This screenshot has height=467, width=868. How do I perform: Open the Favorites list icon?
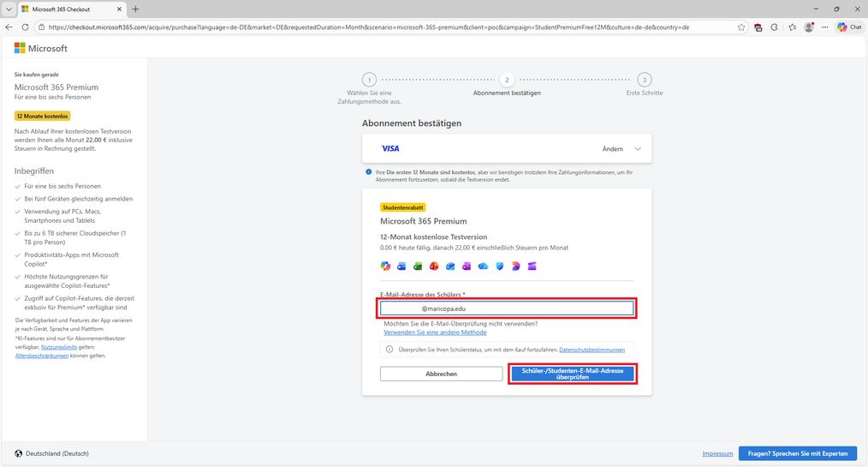[x=792, y=27]
